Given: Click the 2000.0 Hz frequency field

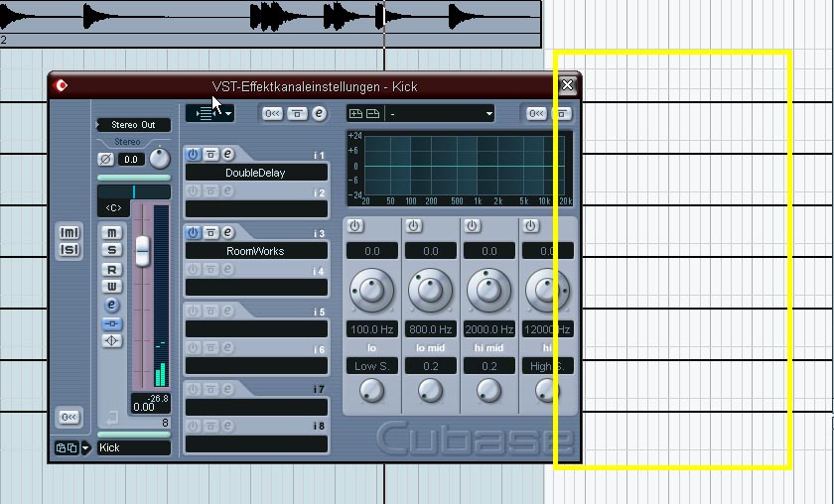Looking at the screenshot, I should (488, 329).
